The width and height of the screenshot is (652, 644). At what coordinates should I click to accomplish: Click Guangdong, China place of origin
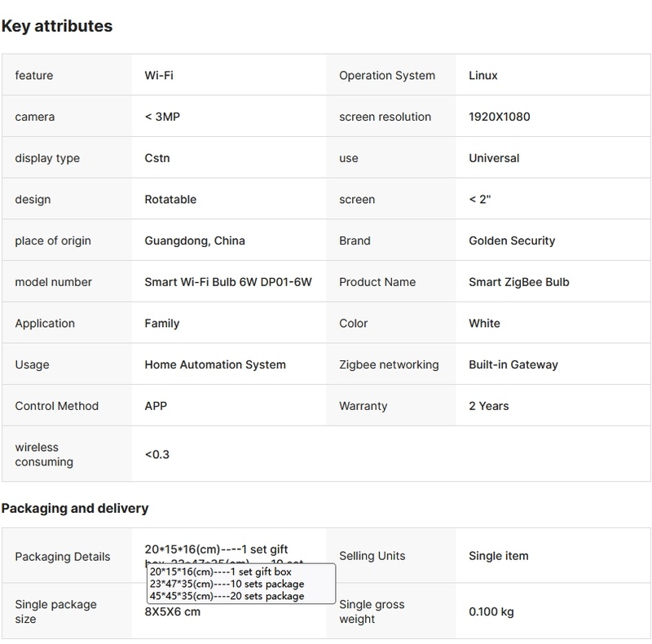pyautogui.click(x=195, y=241)
